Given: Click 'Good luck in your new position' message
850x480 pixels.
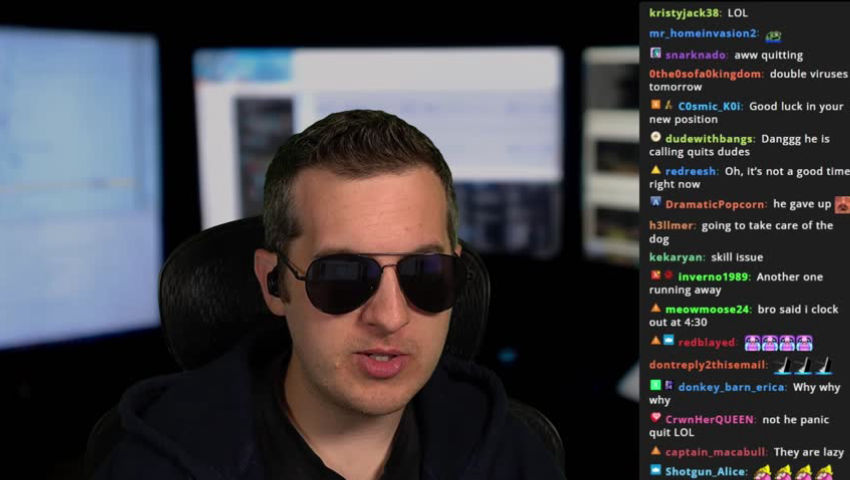Looking at the screenshot, I should [746, 113].
